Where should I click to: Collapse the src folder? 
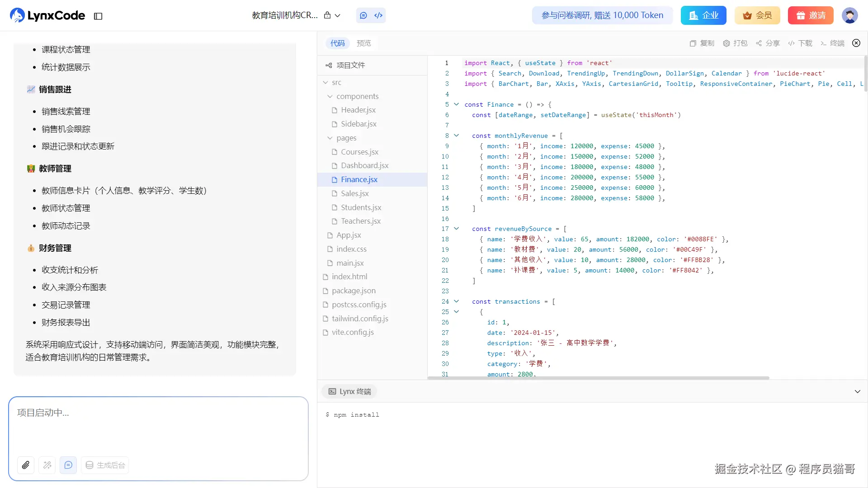coord(325,83)
